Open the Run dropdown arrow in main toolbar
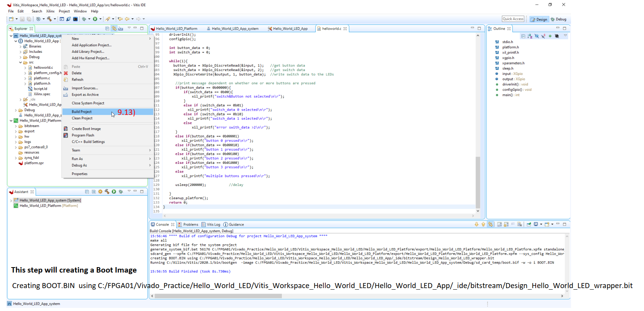The image size is (644, 311). pos(101,19)
